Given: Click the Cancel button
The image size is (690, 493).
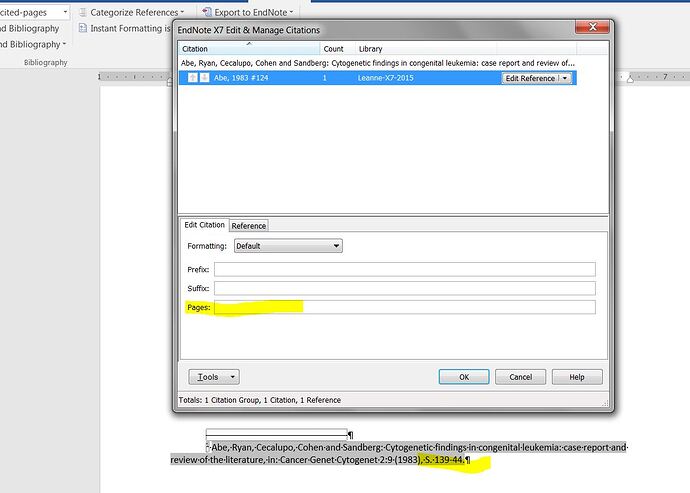Looking at the screenshot, I should [521, 377].
